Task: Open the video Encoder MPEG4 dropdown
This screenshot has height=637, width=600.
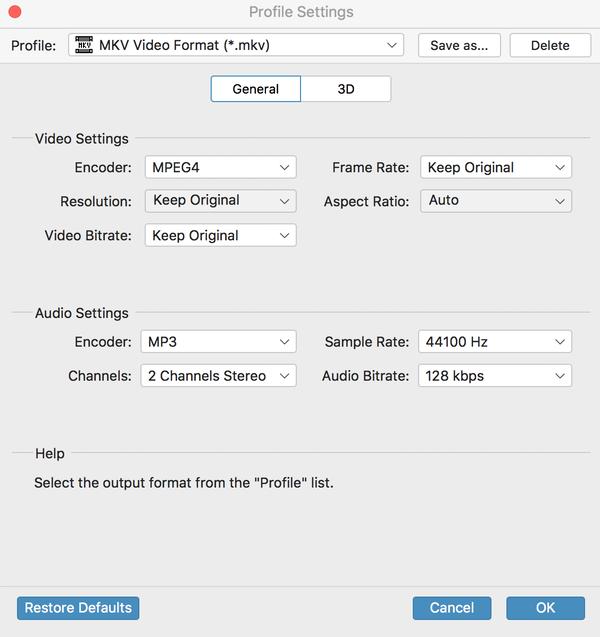Action: 221,167
